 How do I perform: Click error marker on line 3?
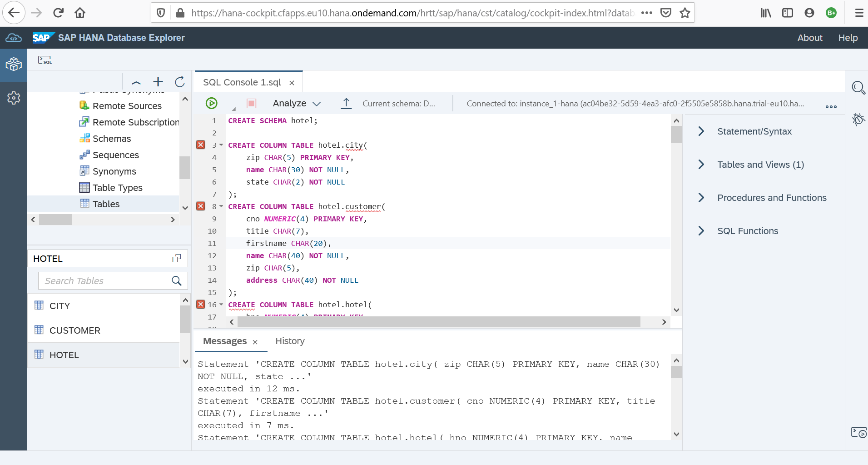(x=201, y=145)
